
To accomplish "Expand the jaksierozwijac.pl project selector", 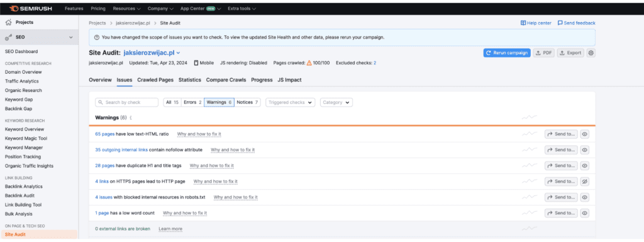I will tap(152, 53).
